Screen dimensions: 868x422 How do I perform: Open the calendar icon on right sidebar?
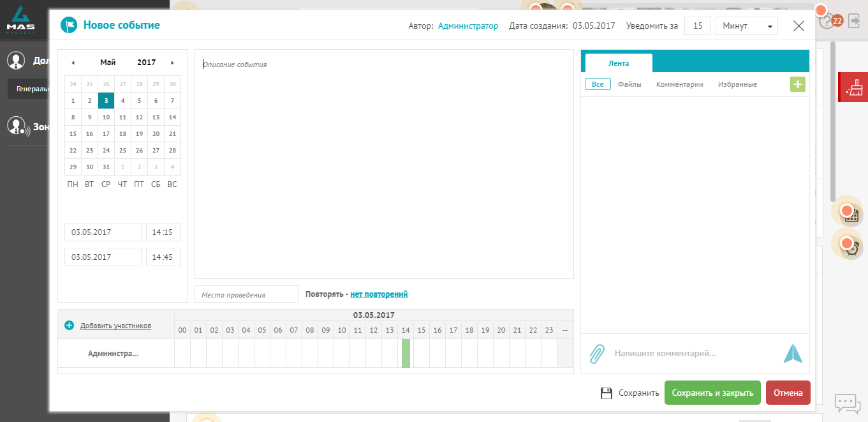[x=851, y=215]
